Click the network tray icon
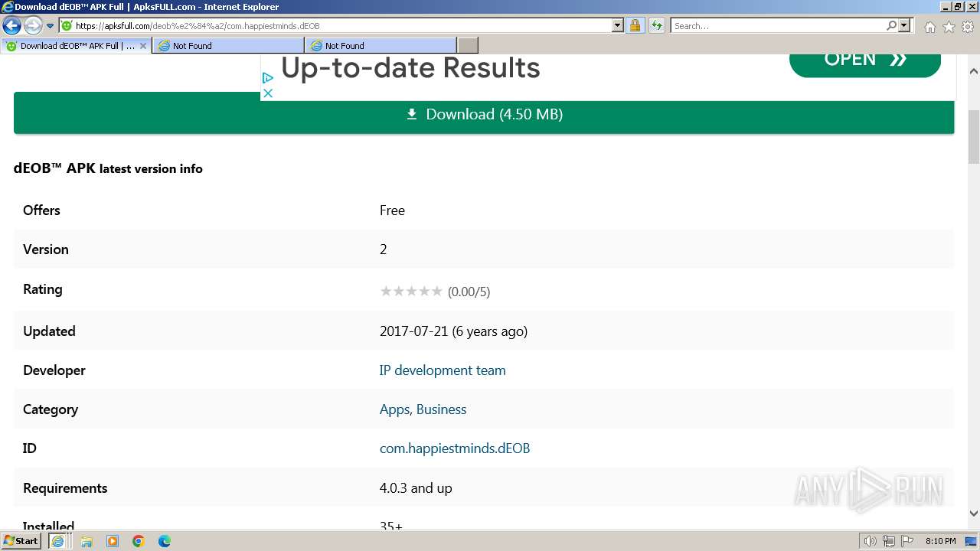The height and width of the screenshot is (551, 980). tap(889, 541)
